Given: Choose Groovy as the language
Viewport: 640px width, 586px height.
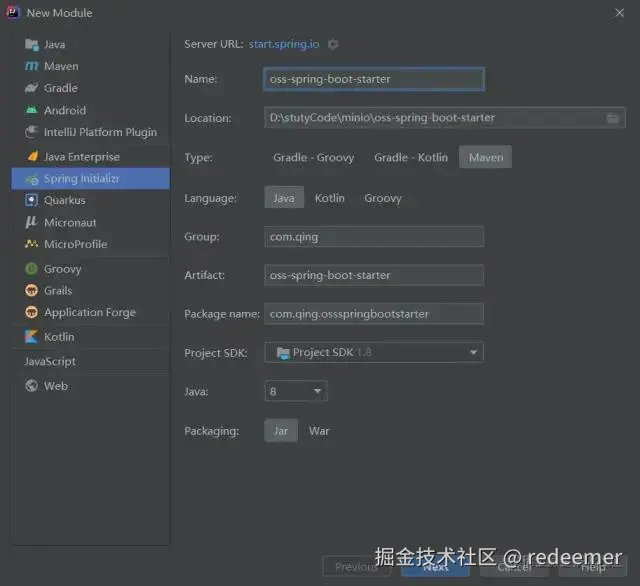Looking at the screenshot, I should tap(382, 198).
